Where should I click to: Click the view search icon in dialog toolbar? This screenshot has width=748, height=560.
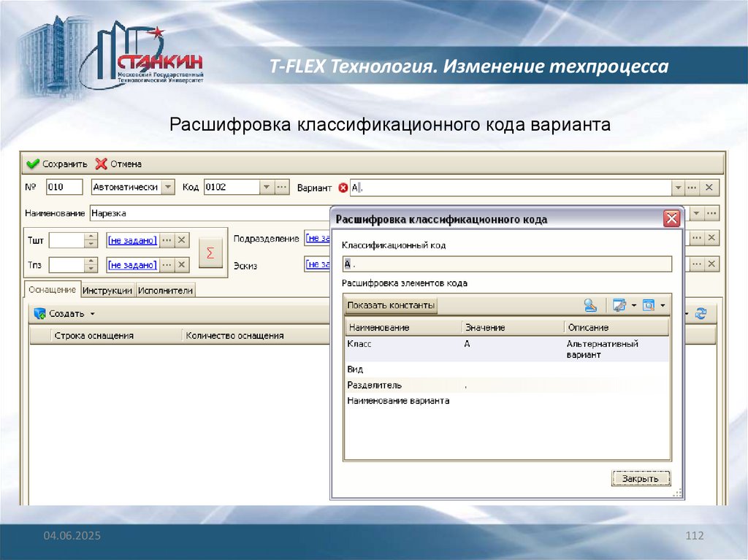[x=649, y=305]
